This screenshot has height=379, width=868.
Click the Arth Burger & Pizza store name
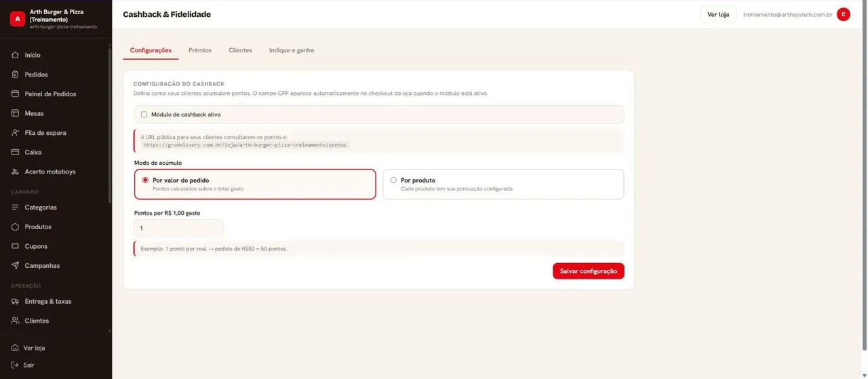pyautogui.click(x=57, y=16)
